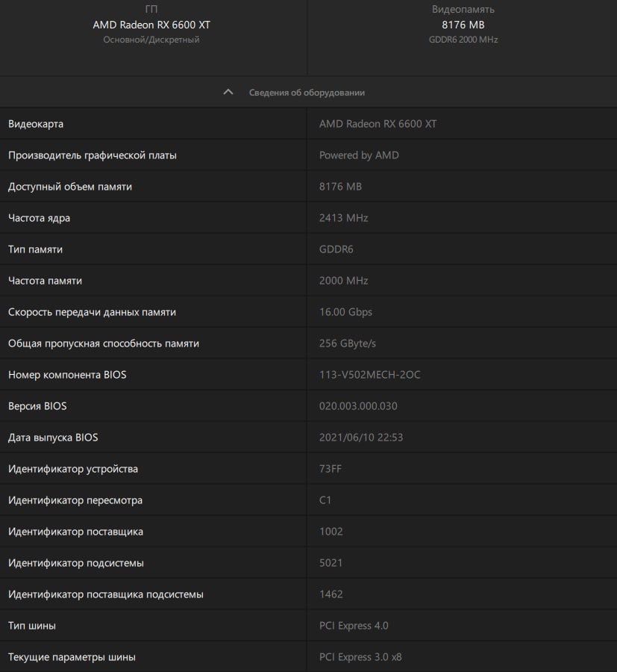Click the 'Доступный объем памяти' label
Screen dimensions: 617x672
pos(70,187)
